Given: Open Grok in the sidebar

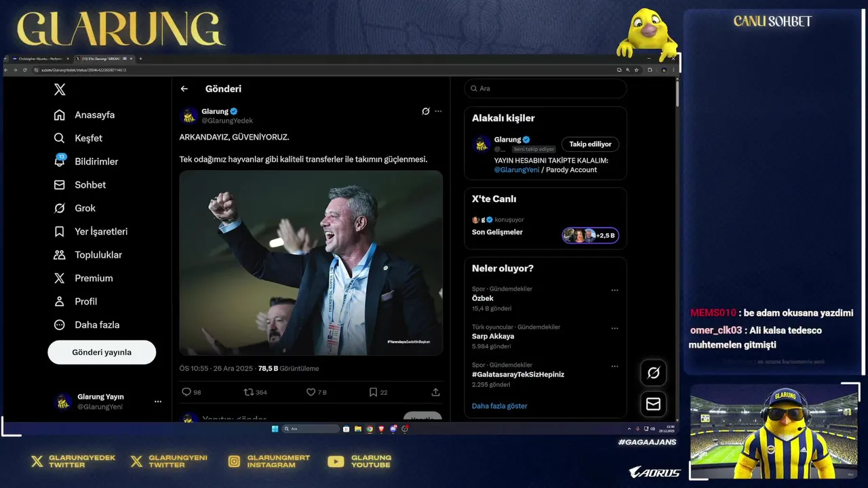Looking at the screenshot, I should [x=75, y=208].
